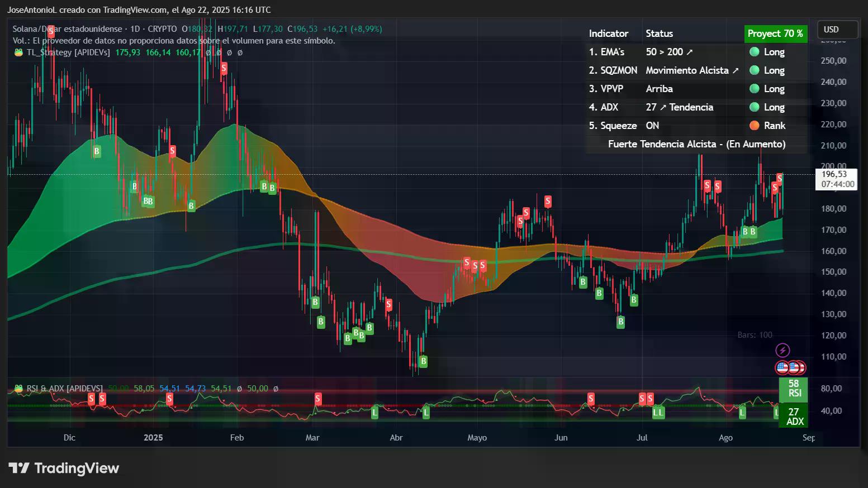Click the +16,21 (+8,99%) change value
The image size is (868, 488).
click(352, 29)
